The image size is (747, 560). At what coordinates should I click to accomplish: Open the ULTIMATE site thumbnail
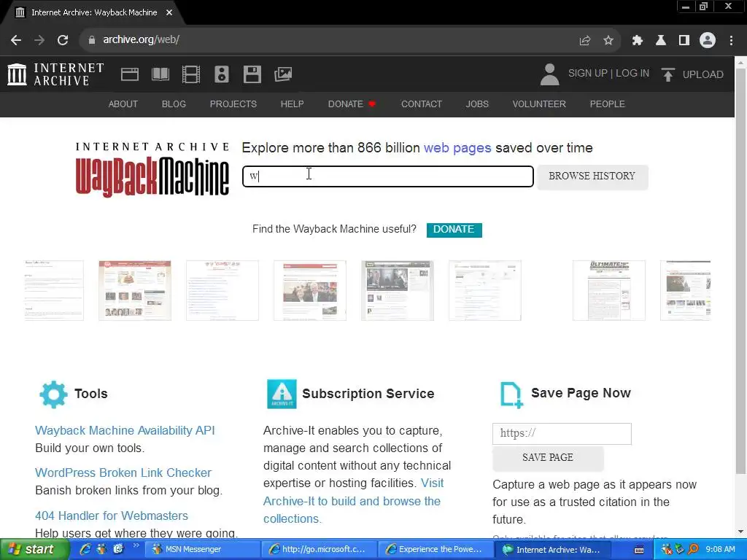pyautogui.click(x=609, y=290)
